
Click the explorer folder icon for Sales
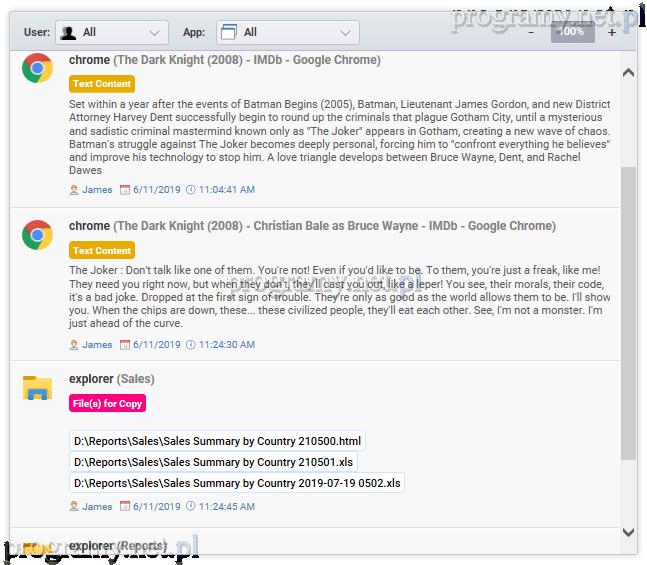tap(38, 388)
